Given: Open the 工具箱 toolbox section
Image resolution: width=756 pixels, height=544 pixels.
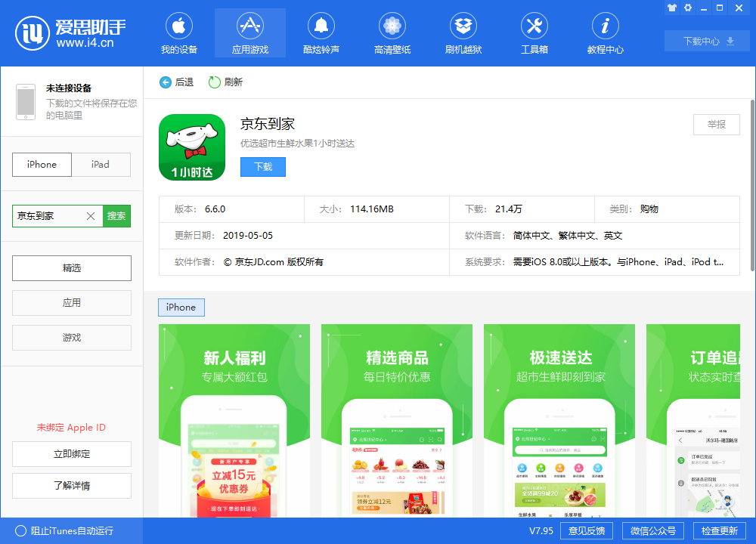Looking at the screenshot, I should click(534, 32).
